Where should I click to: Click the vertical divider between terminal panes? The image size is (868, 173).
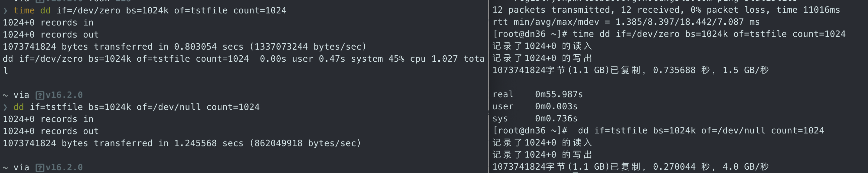(x=489, y=86)
